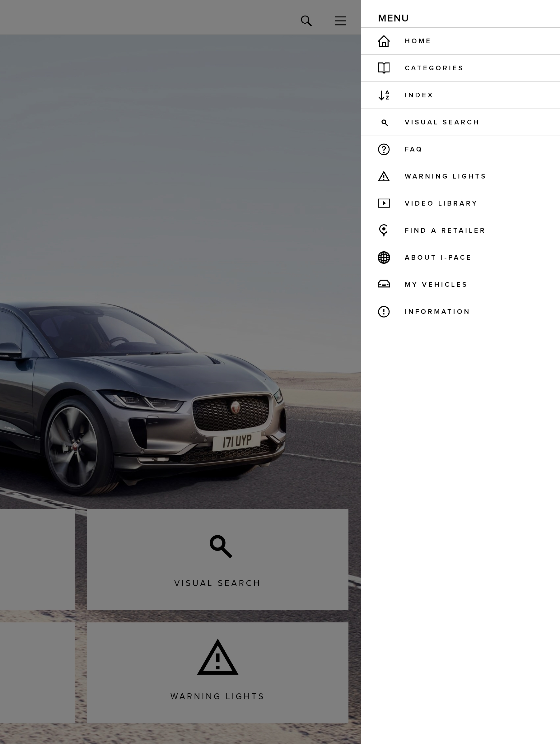560x744 pixels.
Task: Tap the VISUAL SEARCH tile label
Action: [217, 583]
